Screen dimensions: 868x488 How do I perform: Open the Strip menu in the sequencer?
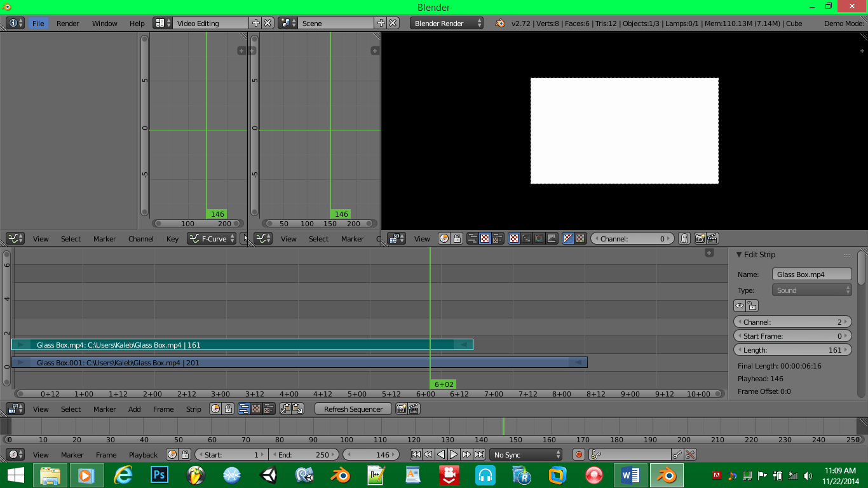click(193, 409)
